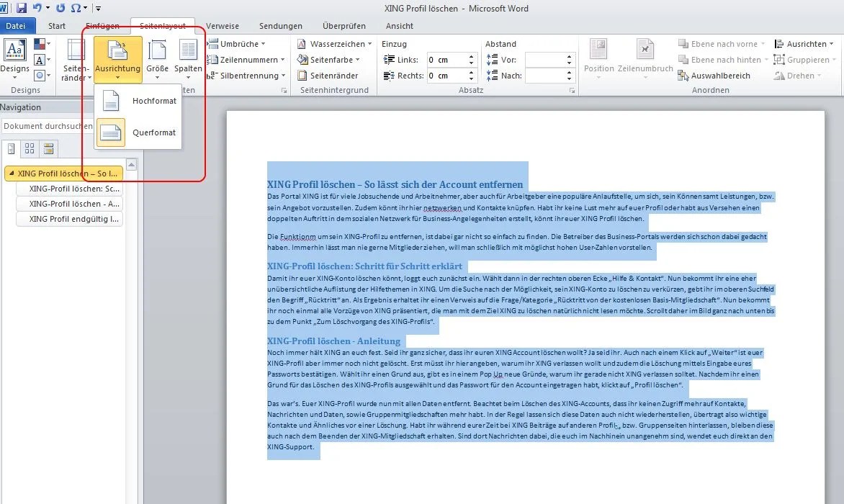The height and width of the screenshot is (504, 844).
Task: Open the Seitenränder margins dropdown
Action: [76, 60]
